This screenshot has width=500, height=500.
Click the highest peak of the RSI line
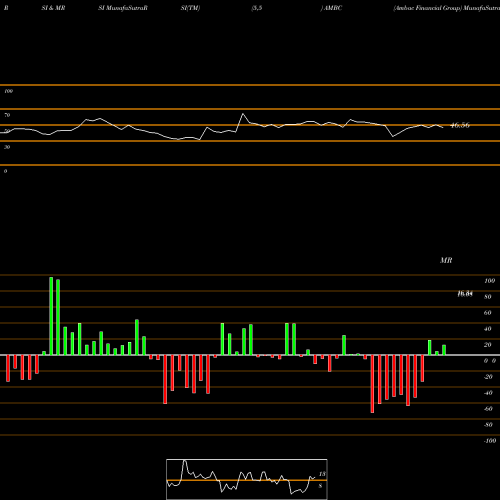[x=243, y=114]
